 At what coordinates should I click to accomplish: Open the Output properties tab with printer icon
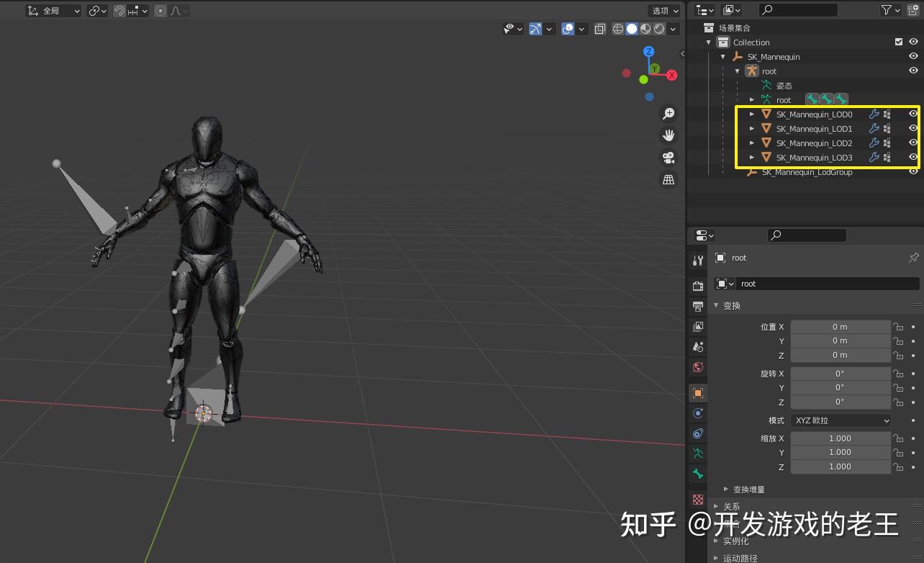[697, 305]
